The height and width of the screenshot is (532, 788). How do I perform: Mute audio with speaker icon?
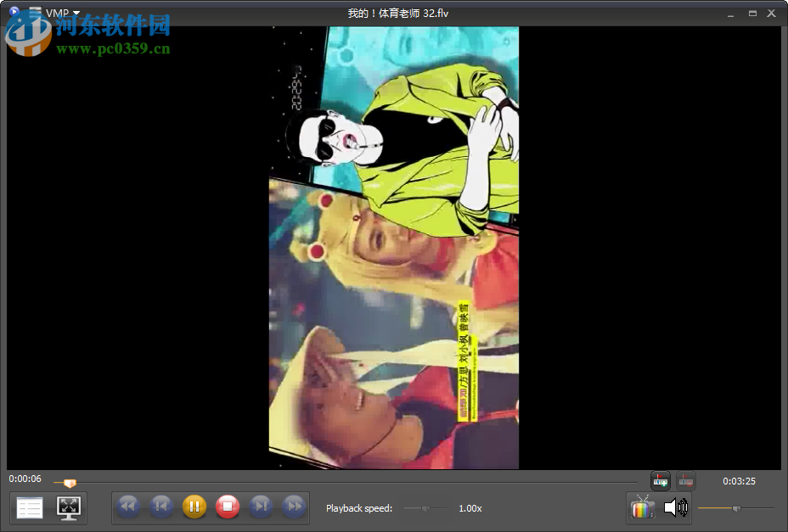pyautogui.click(x=676, y=507)
